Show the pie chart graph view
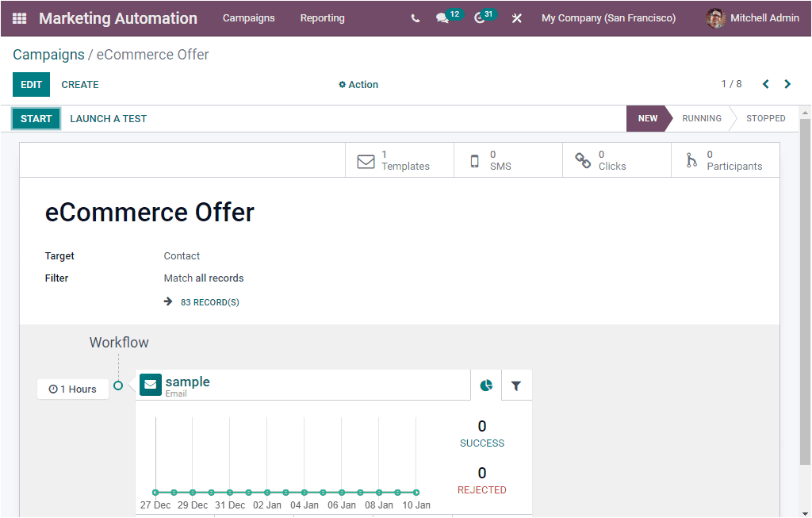 tap(486, 386)
